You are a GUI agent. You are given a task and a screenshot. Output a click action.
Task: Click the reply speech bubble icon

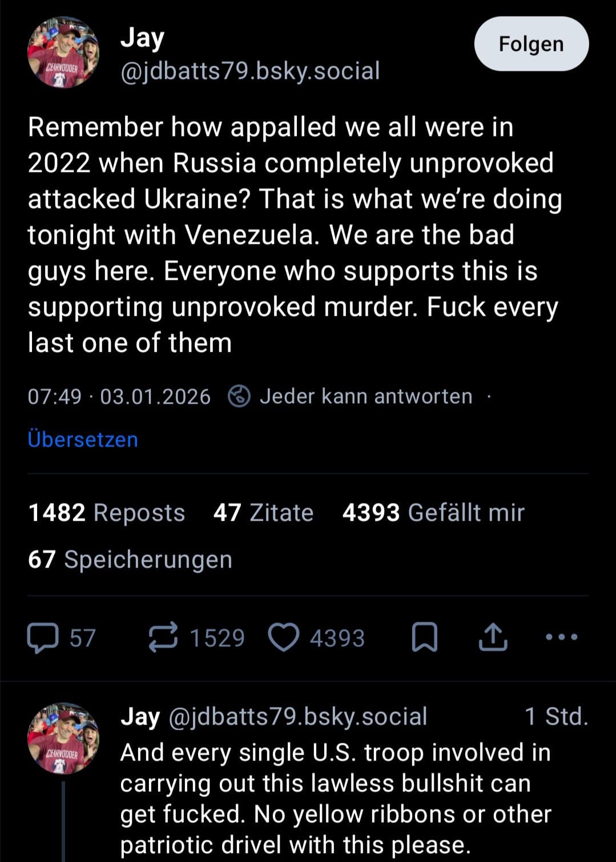pyautogui.click(x=43, y=638)
